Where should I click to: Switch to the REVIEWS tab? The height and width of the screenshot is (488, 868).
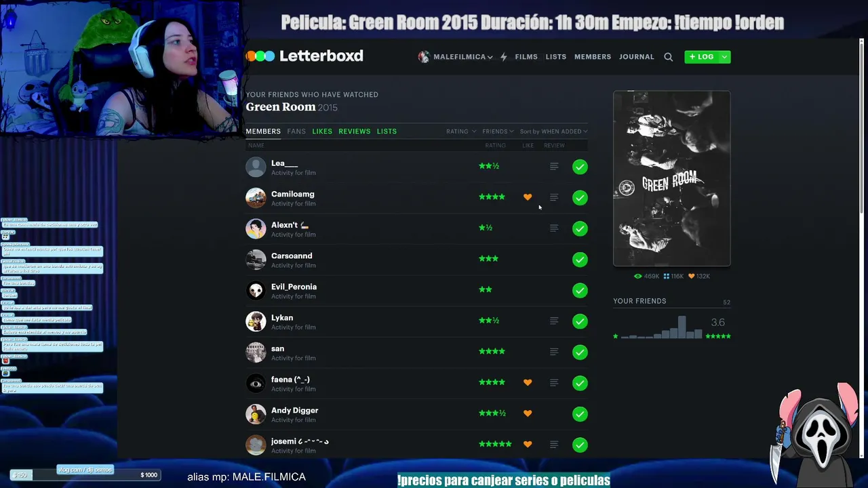pos(355,131)
